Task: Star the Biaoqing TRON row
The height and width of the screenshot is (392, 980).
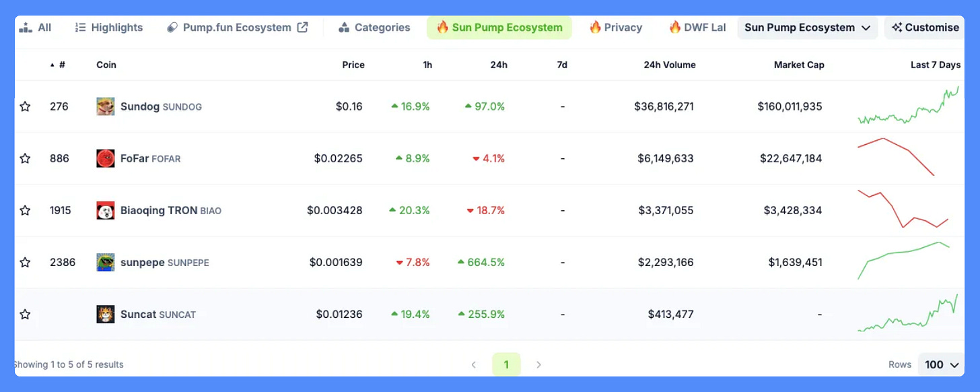Action: 25,210
